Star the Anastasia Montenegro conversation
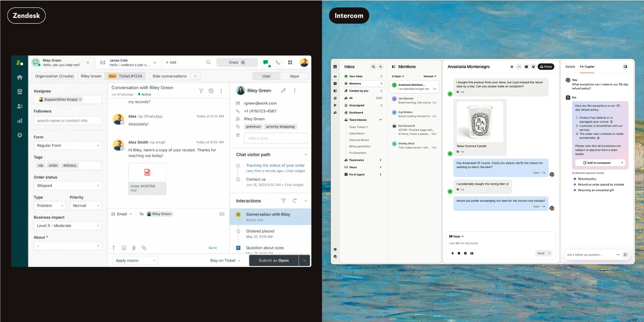Viewport: 644px width, 322px height. 511,66
